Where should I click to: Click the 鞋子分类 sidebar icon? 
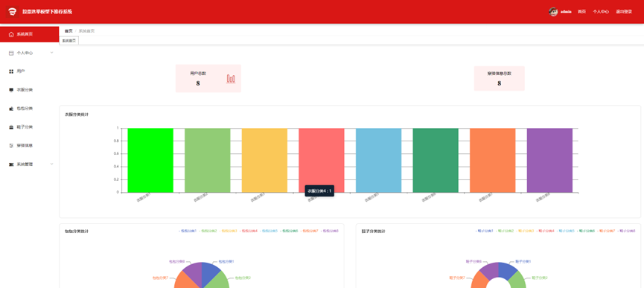tap(11, 127)
